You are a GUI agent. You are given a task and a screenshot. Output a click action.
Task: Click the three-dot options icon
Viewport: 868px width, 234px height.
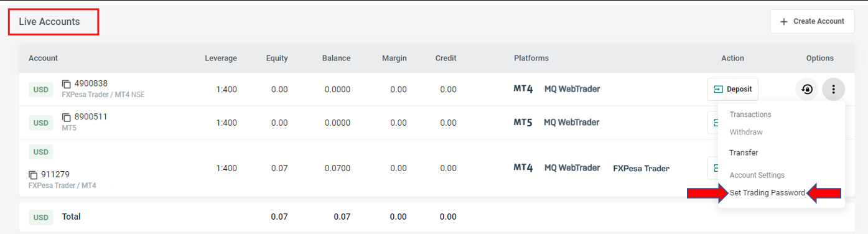coord(833,90)
